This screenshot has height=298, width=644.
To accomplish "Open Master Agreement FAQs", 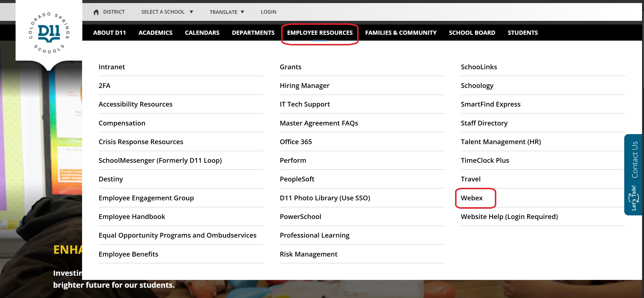I will click(x=319, y=123).
